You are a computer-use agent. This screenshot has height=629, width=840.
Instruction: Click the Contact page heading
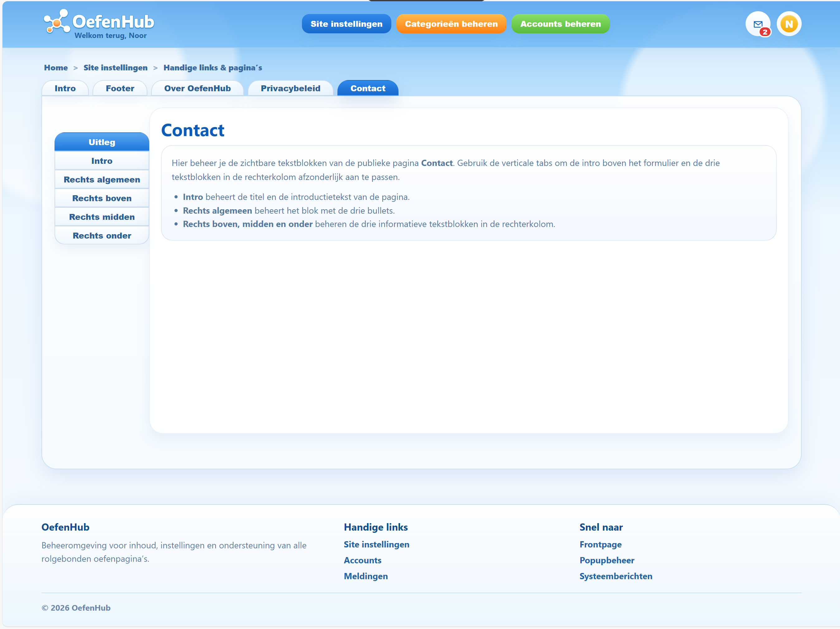[193, 130]
